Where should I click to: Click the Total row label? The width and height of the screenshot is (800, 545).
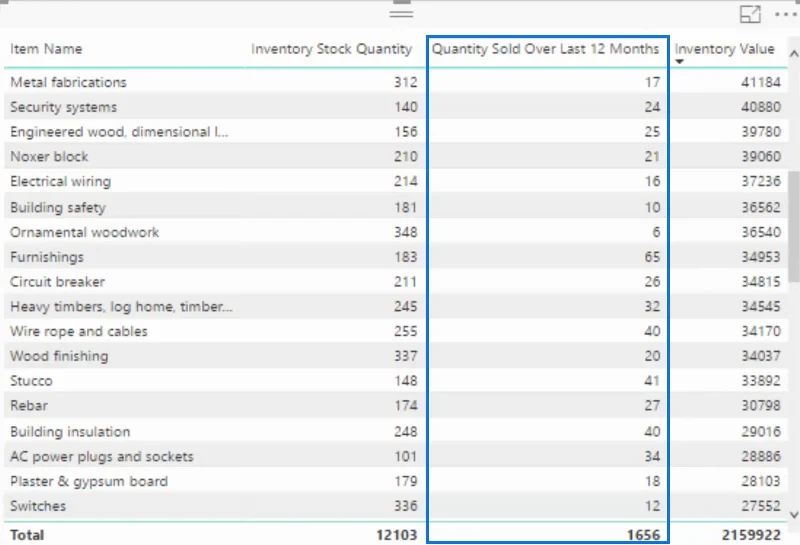click(x=27, y=535)
